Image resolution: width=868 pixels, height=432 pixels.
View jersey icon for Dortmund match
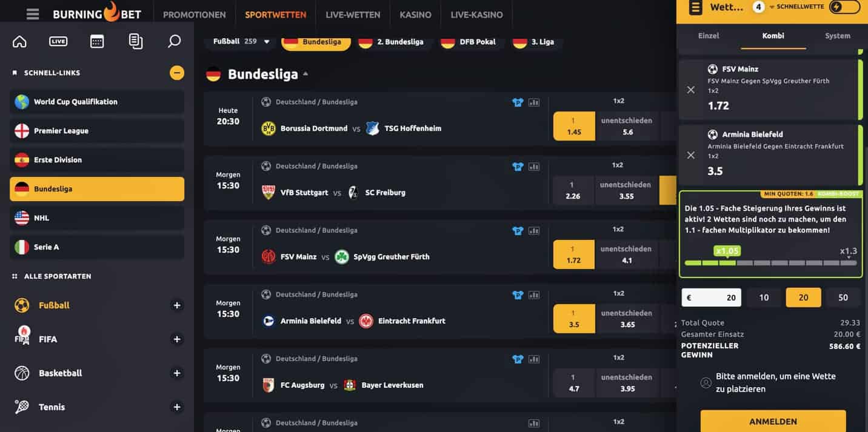[x=518, y=102]
